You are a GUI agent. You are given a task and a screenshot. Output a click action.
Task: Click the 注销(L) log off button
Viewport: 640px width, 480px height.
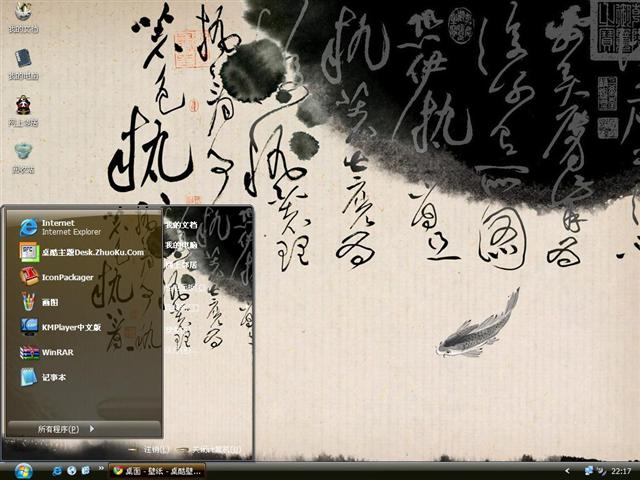click(149, 450)
